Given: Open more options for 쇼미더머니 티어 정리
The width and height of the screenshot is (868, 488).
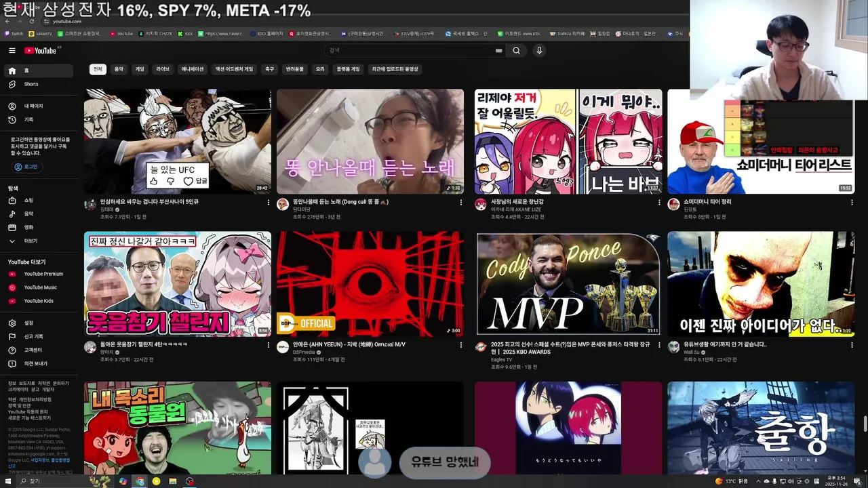Looking at the screenshot, I should point(852,202).
